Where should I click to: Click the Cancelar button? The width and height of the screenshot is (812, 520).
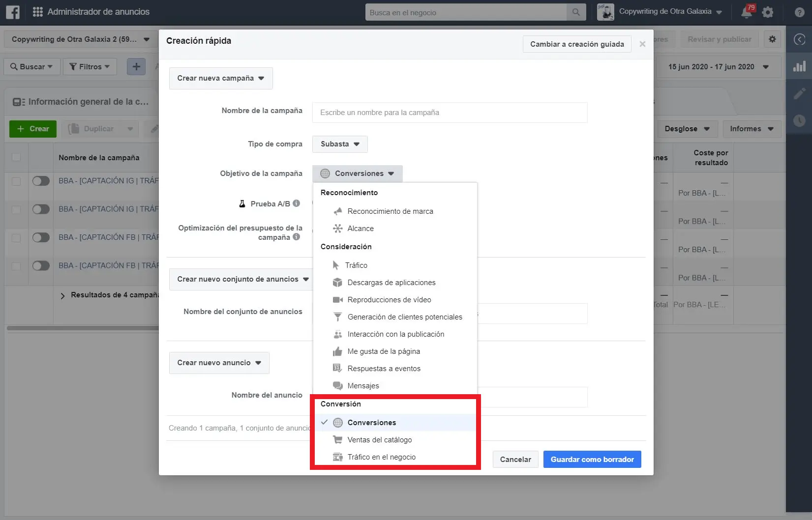coord(515,460)
